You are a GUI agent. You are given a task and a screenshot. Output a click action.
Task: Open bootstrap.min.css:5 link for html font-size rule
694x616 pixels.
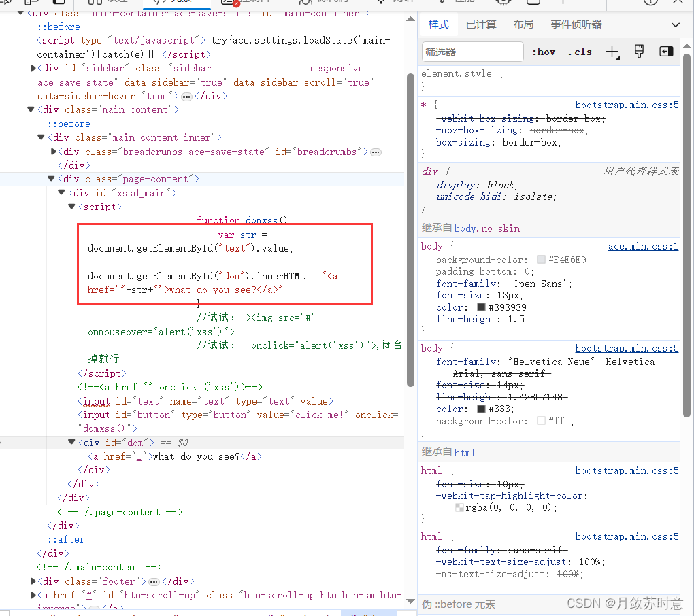[627, 470]
